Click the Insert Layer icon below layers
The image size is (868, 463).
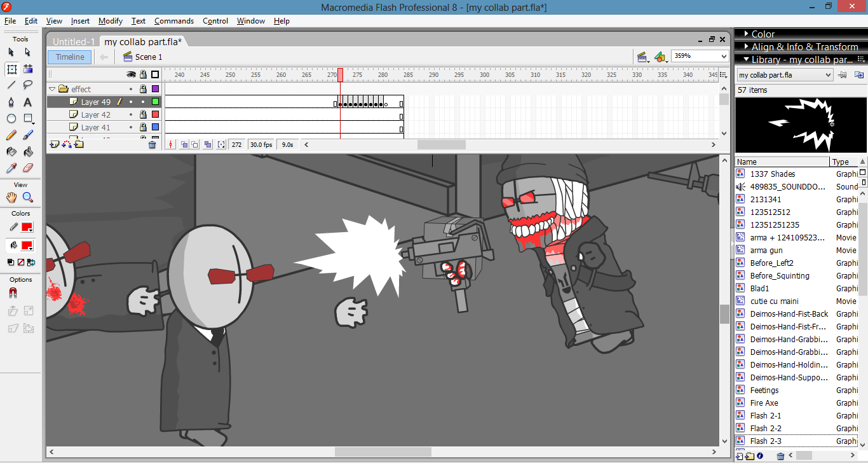coord(54,144)
